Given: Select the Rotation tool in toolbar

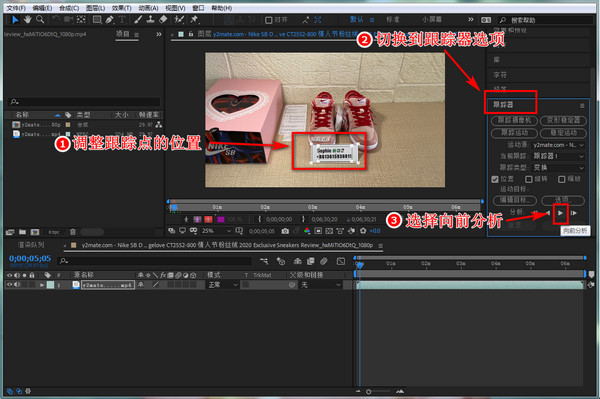Looking at the screenshot, I should [x=56, y=20].
